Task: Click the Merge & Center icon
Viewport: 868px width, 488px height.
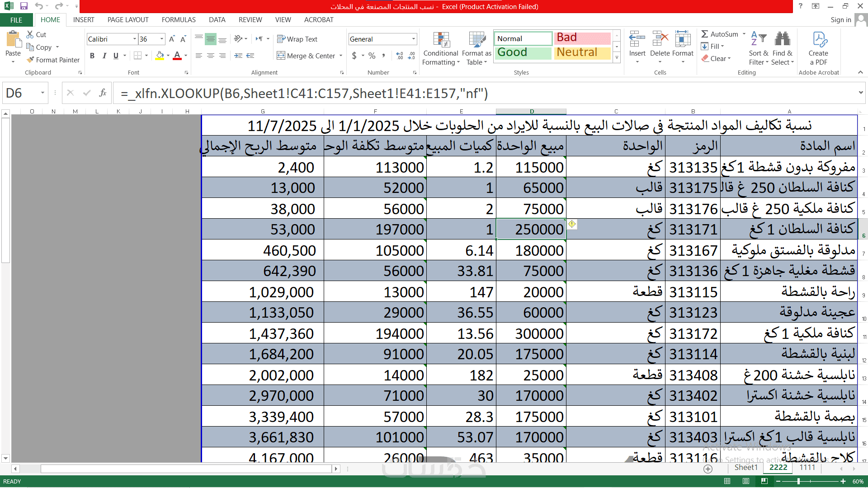Action: tap(281, 56)
